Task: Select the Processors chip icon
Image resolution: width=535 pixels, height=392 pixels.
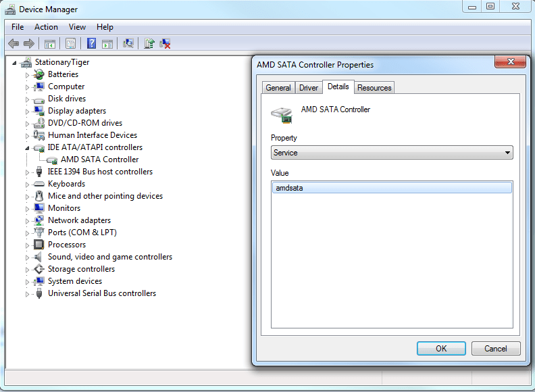Action: [39, 245]
